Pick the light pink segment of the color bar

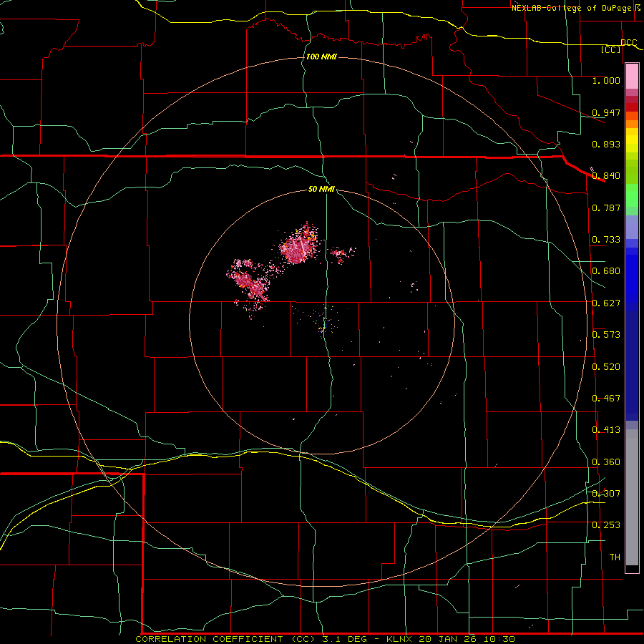(x=632, y=76)
